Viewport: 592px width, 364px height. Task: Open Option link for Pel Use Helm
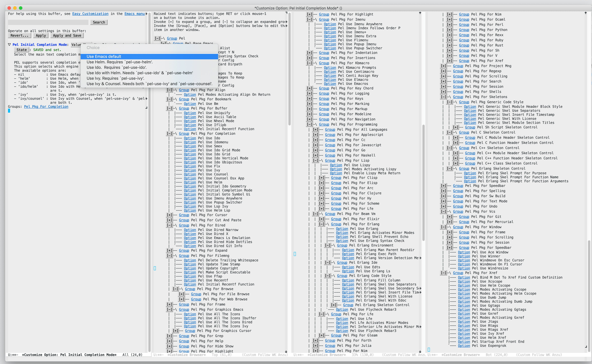pos(190,182)
